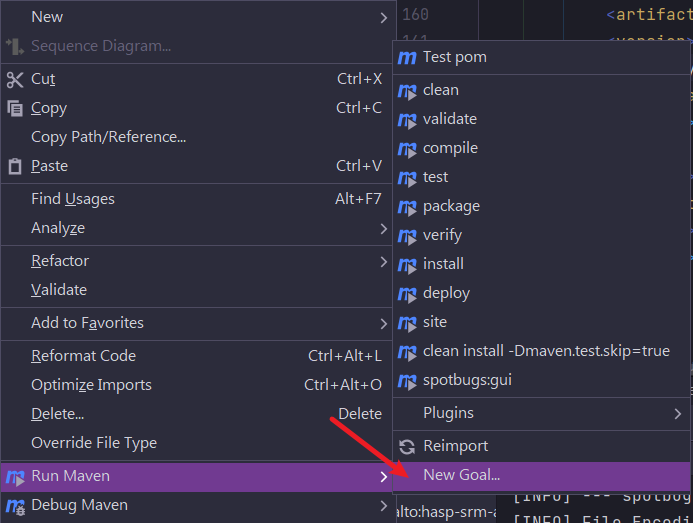This screenshot has height=523, width=693.
Task: Run the install Maven goal
Action: 541,264
